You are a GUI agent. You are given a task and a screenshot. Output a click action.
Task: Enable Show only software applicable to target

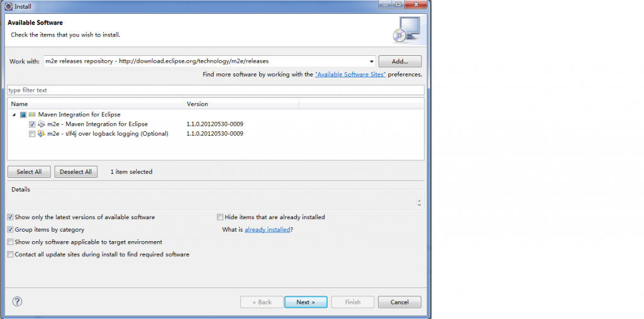click(x=10, y=242)
